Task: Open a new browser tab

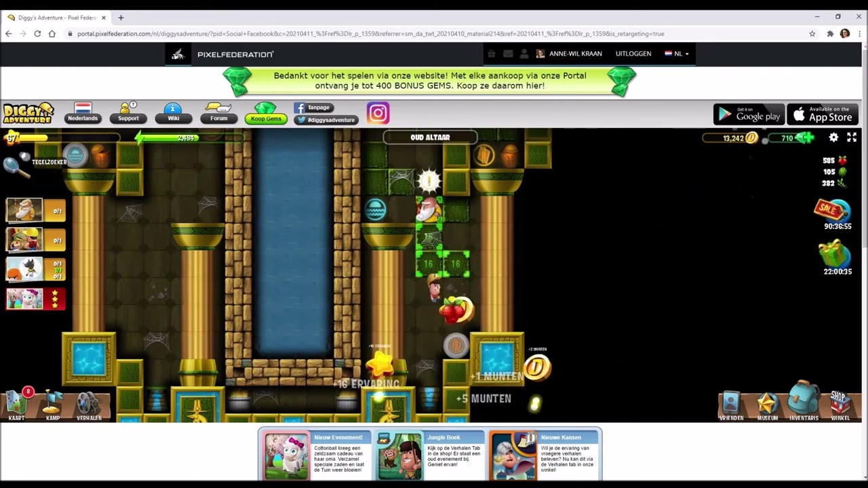Action: tap(121, 17)
